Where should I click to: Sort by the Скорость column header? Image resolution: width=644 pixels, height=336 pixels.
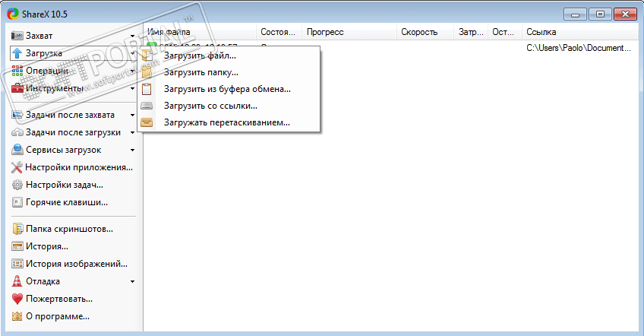pos(425,32)
